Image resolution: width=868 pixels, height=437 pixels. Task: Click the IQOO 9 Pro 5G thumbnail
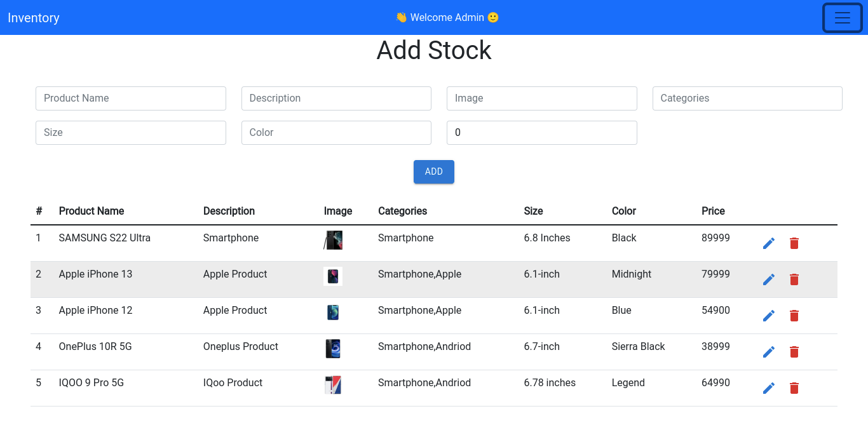333,384
